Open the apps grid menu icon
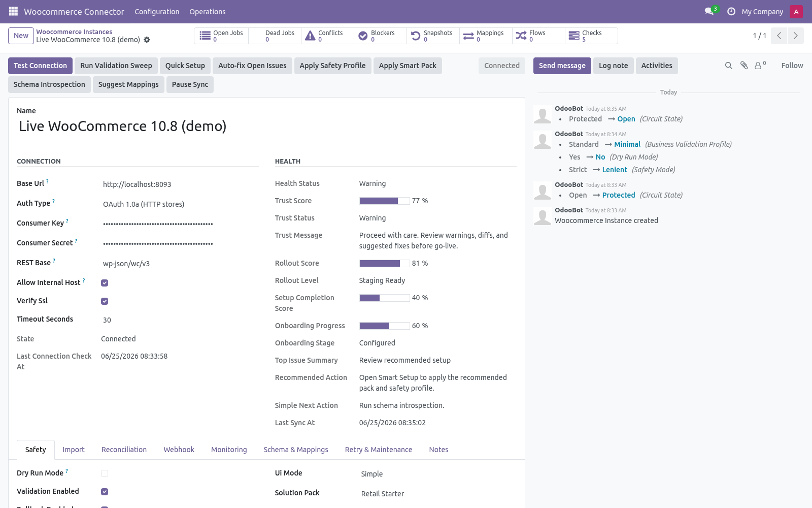Image resolution: width=812 pixels, height=508 pixels. (x=13, y=11)
